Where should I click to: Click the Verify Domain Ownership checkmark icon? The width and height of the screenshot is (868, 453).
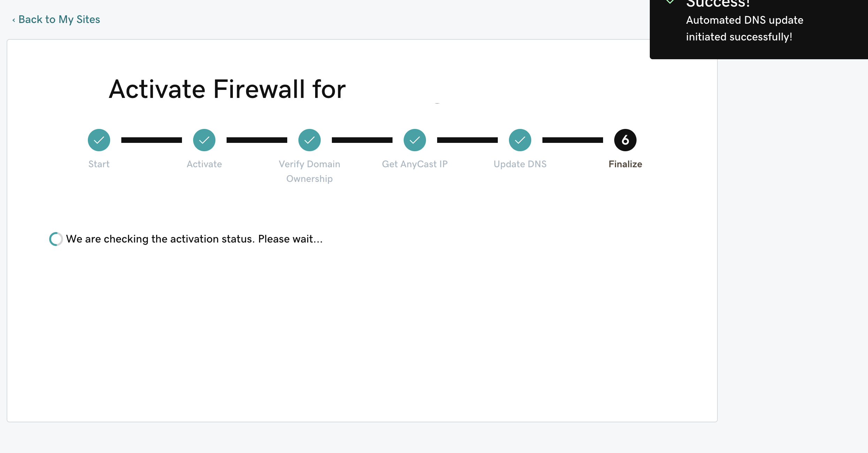(309, 139)
